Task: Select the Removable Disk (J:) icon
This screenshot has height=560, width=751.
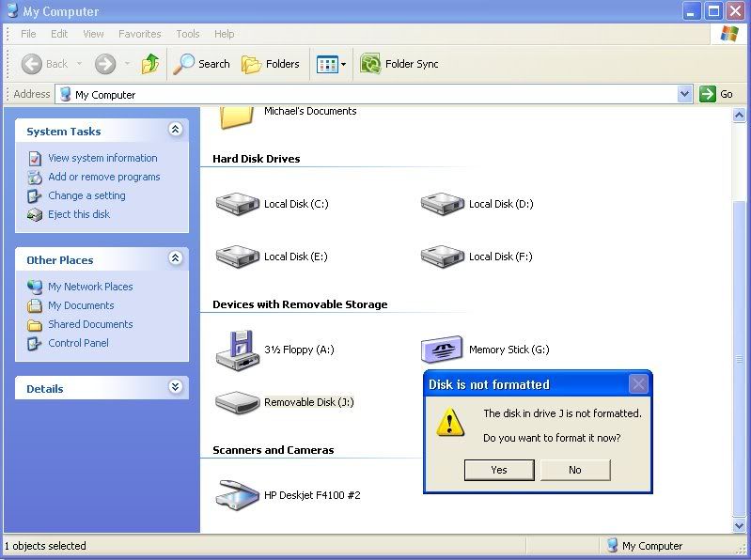Action: pos(237,402)
